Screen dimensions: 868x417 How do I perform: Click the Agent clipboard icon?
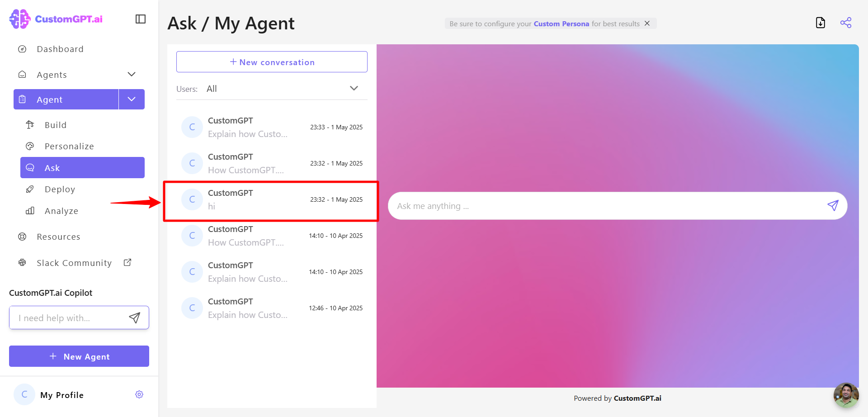(22, 99)
